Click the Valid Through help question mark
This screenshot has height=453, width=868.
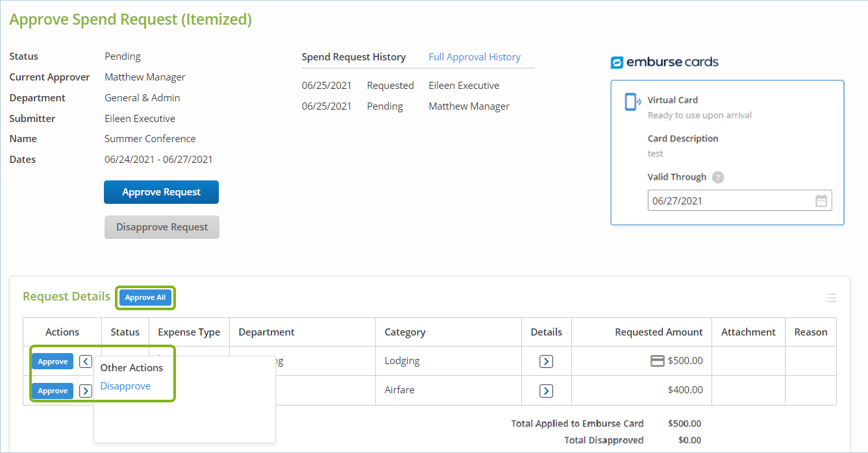coord(717,177)
